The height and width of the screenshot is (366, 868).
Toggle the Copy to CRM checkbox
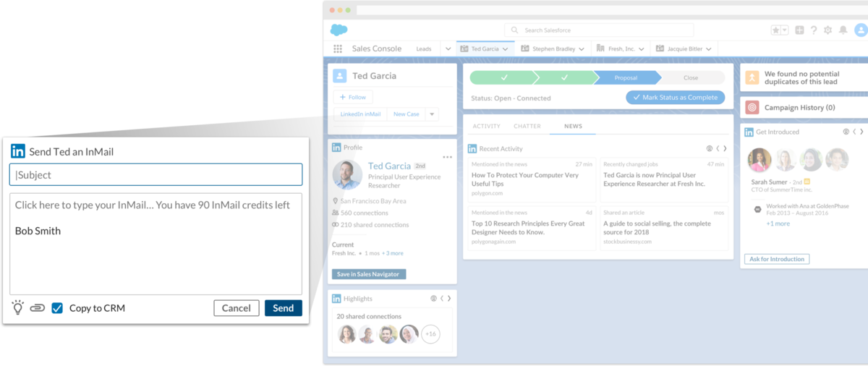(x=57, y=308)
